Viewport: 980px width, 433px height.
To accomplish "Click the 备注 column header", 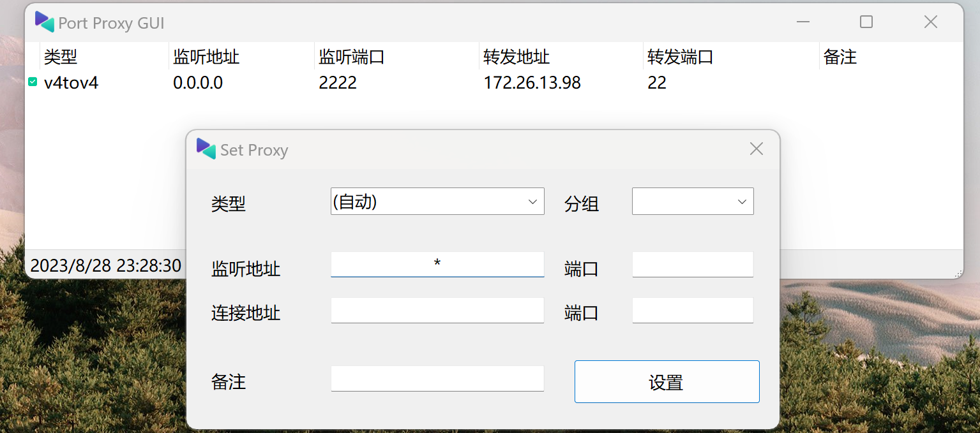I will tap(840, 57).
